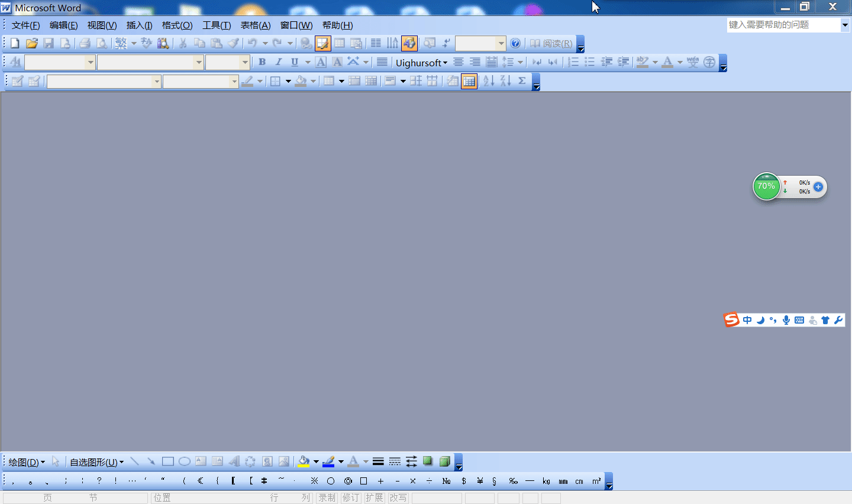Click the 3-D Style cube icon
Image resolution: width=852 pixels, height=504 pixels.
click(444, 461)
